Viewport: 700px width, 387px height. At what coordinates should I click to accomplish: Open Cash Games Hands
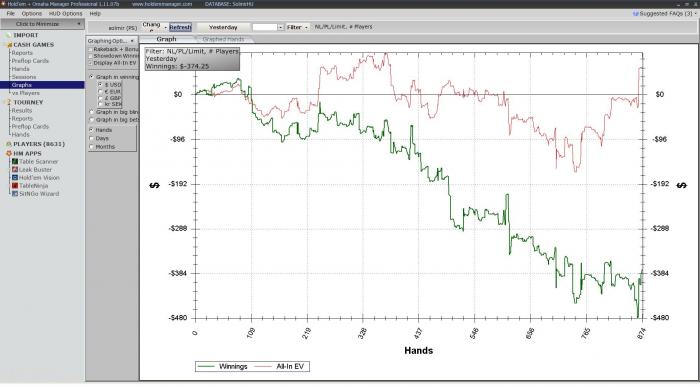(x=21, y=69)
